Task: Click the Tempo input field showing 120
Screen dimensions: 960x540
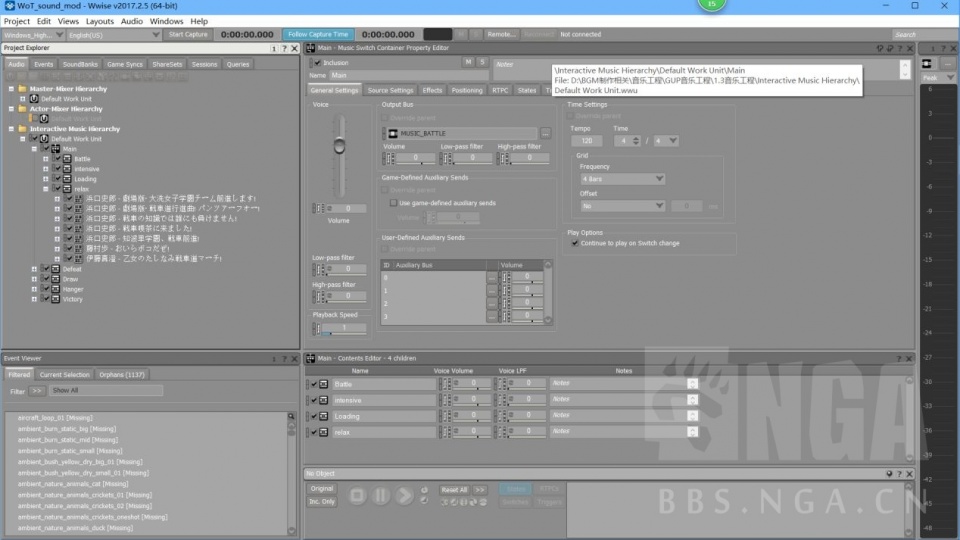Action: (x=587, y=141)
